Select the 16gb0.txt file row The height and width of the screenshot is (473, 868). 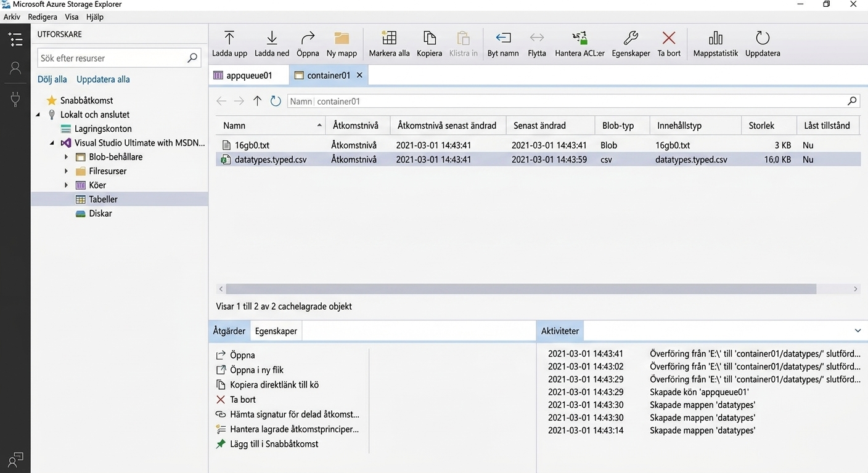pyautogui.click(x=538, y=145)
